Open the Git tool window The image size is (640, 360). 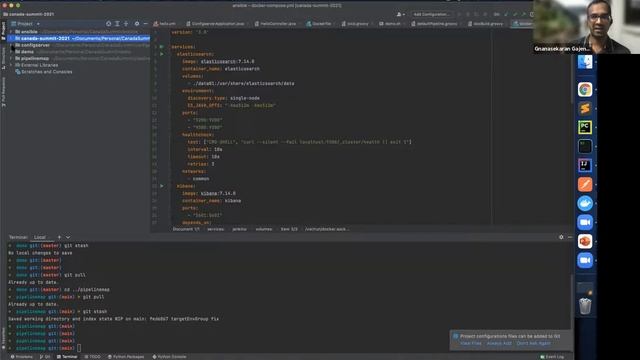click(45, 357)
